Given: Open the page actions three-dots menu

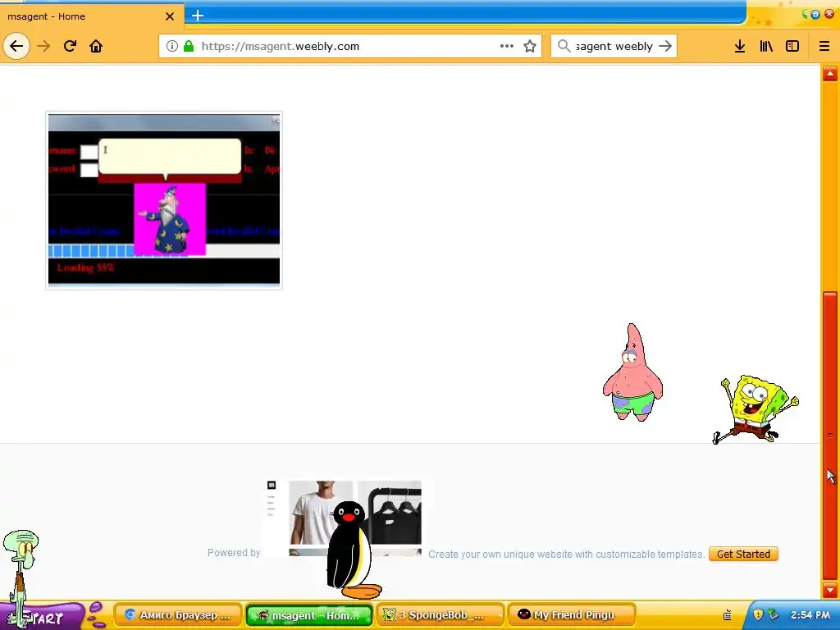Looking at the screenshot, I should click(x=507, y=46).
